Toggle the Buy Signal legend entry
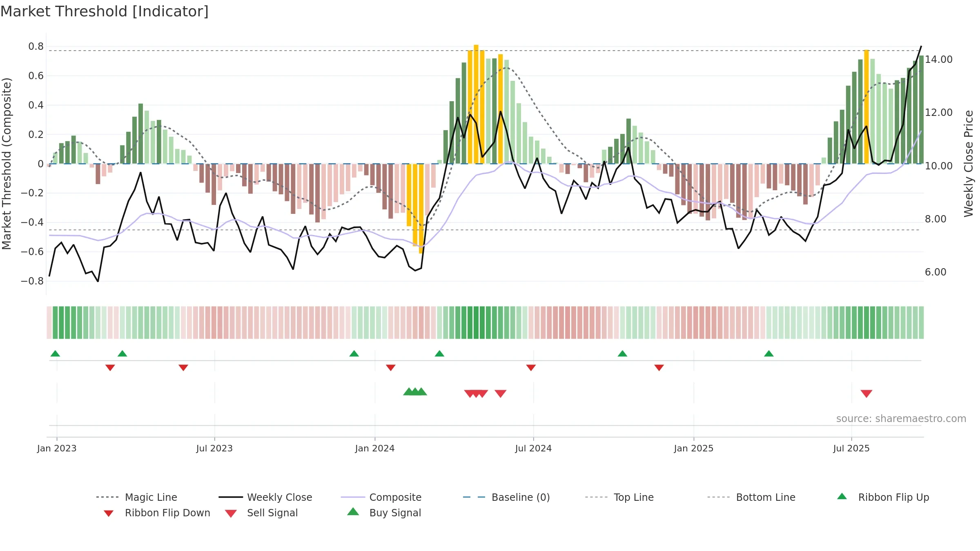 click(x=384, y=513)
